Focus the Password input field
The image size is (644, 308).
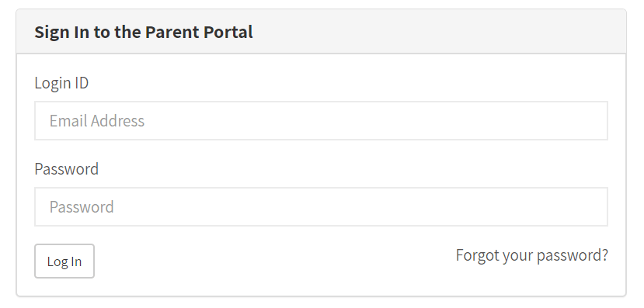click(x=321, y=206)
